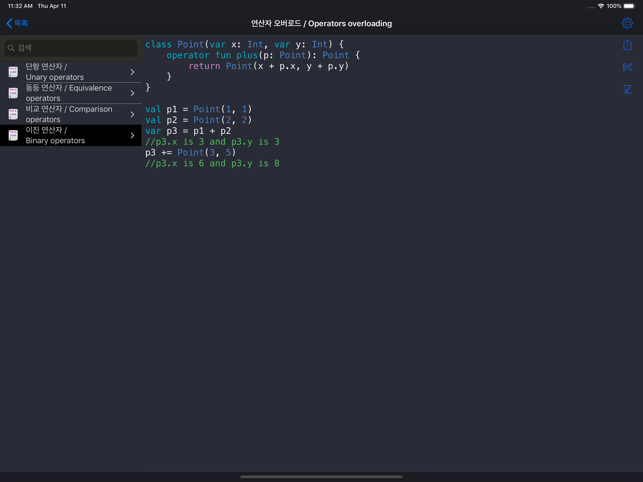The width and height of the screenshot is (643, 482).
Task: Go back to 목록 list
Action: click(x=17, y=23)
